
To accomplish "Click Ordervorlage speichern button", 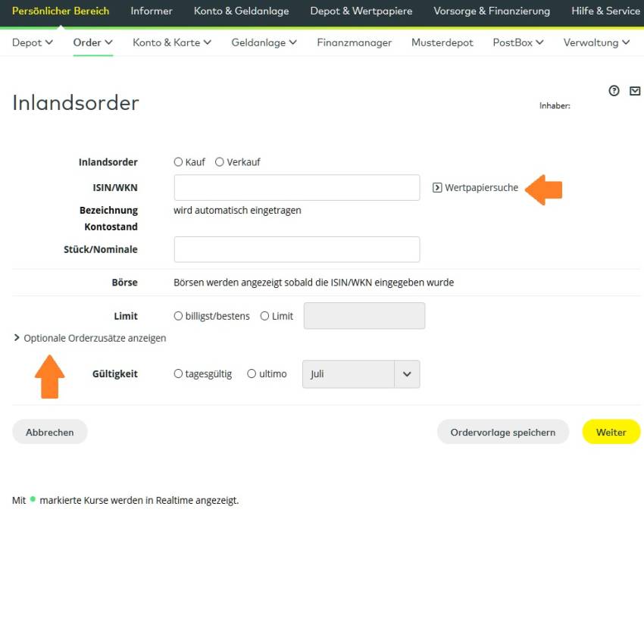I will [x=502, y=432].
